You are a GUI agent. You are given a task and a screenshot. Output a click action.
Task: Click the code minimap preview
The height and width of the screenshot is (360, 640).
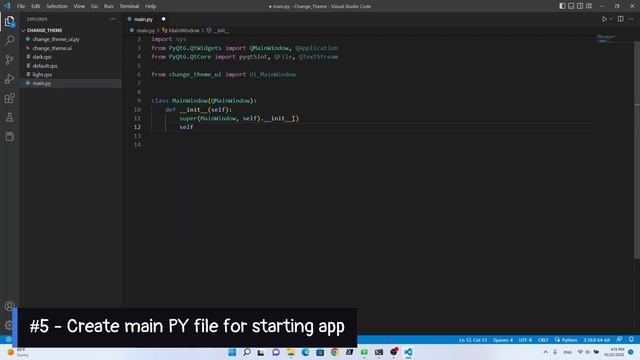pos(606,38)
